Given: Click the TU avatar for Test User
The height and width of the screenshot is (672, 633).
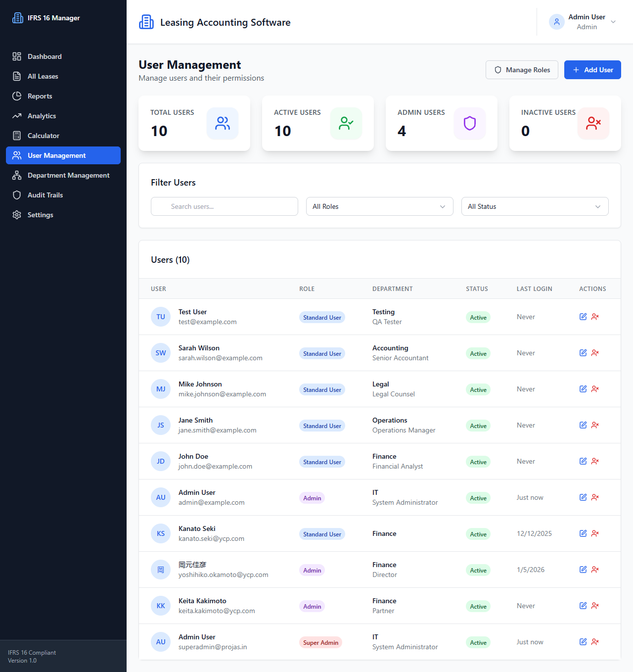Looking at the screenshot, I should (161, 317).
